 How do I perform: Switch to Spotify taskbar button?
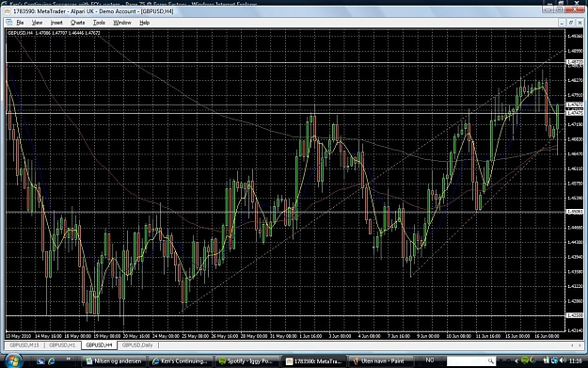[x=247, y=360]
